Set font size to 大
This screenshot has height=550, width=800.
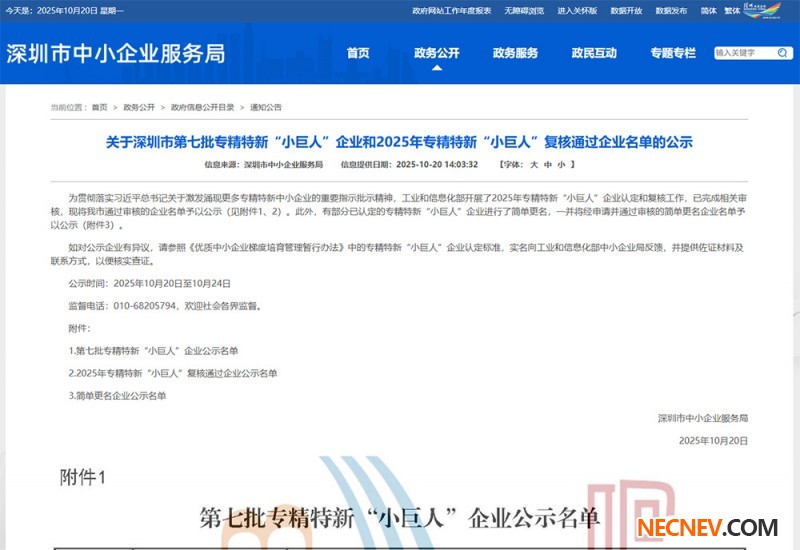coord(534,164)
